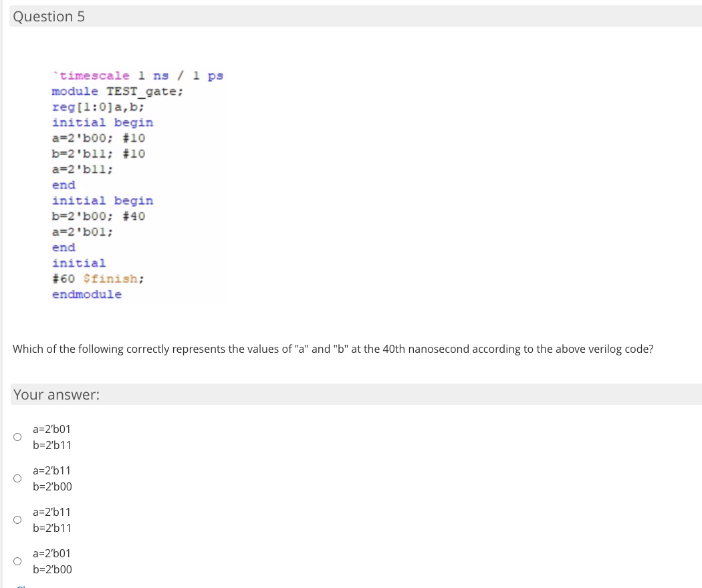Select the radio button for a=2'b01 b=2'b00

[17, 561]
